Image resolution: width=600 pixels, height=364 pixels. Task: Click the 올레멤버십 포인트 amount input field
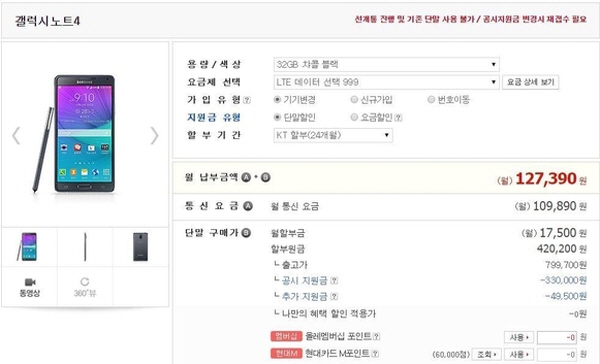557,337
